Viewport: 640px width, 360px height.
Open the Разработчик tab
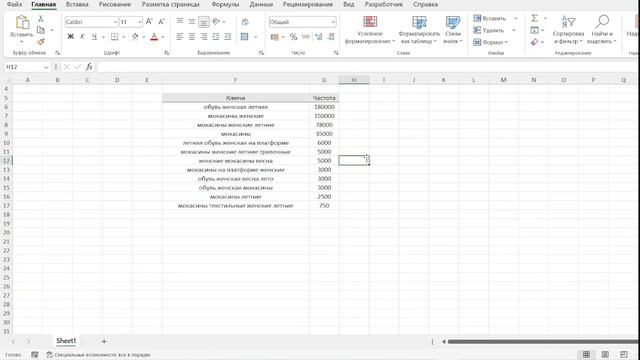(384, 4)
